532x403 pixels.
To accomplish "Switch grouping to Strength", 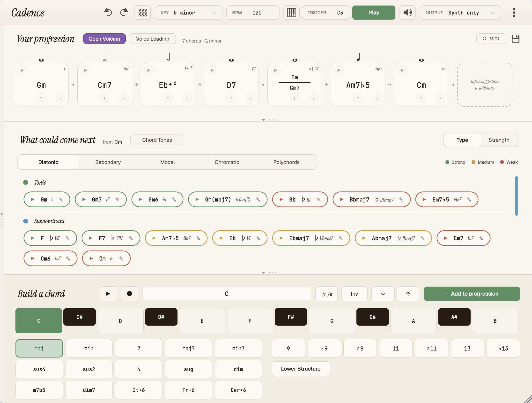I will [499, 140].
